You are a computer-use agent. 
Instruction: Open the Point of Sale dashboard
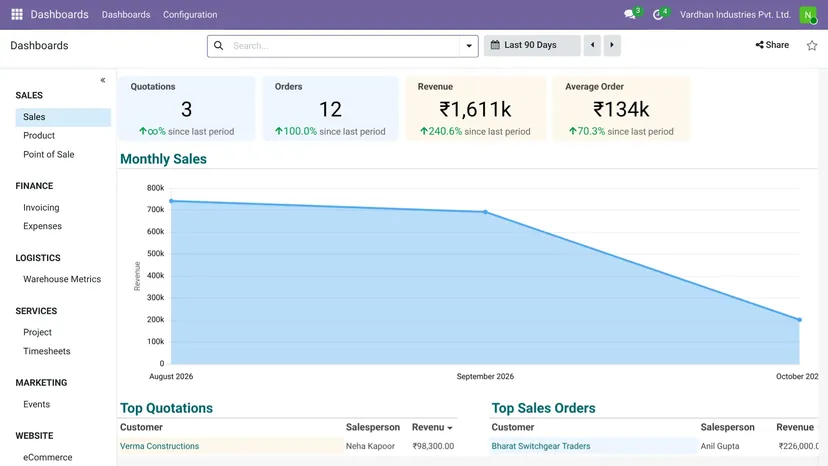[49, 154]
